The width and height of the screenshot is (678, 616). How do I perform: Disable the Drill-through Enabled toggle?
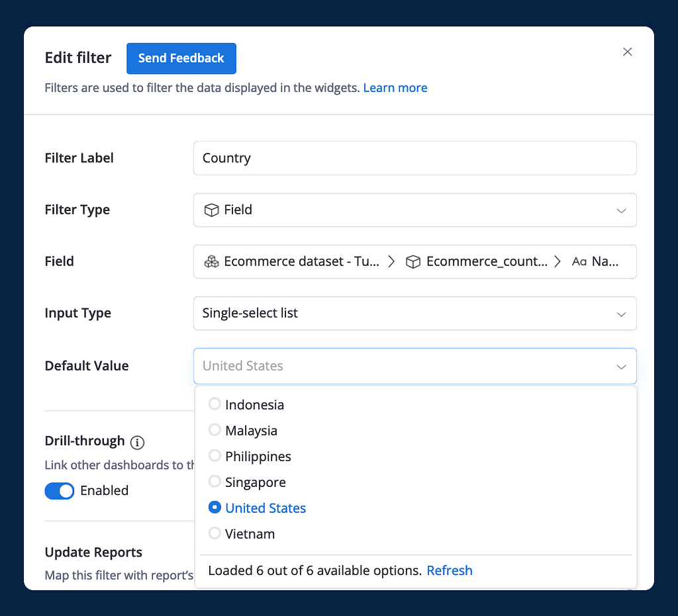click(x=59, y=490)
